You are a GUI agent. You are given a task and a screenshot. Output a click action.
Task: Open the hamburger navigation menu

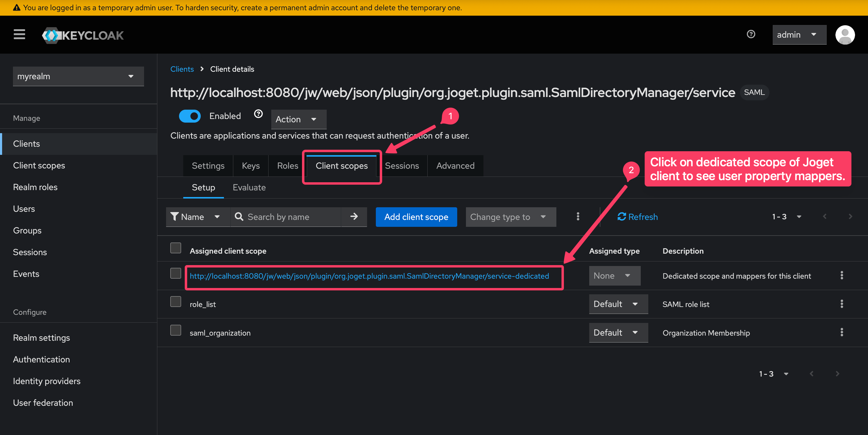pyautogui.click(x=19, y=34)
